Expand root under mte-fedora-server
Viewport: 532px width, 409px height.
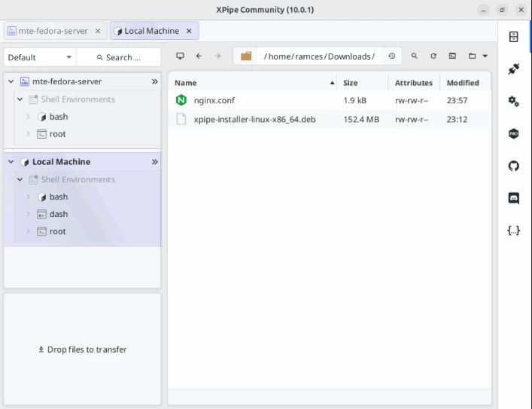point(28,134)
